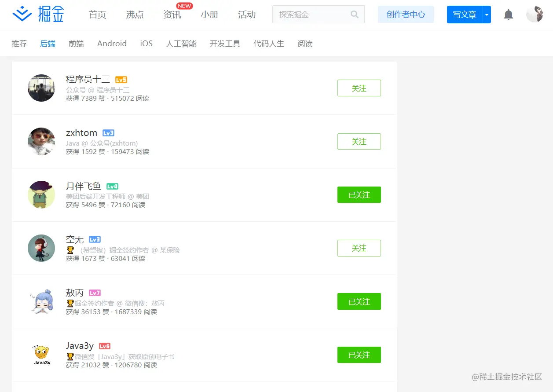
Task: Expand the 写文章 dropdown arrow
Action: coord(487,15)
